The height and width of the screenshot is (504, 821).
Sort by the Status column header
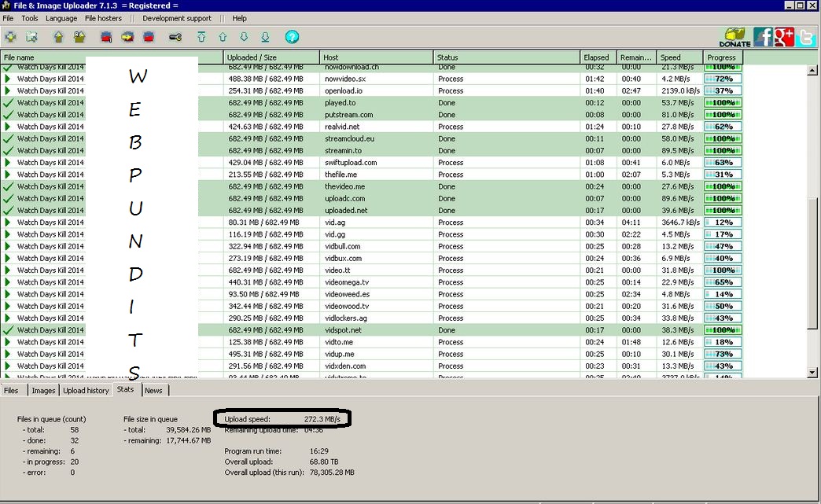507,57
